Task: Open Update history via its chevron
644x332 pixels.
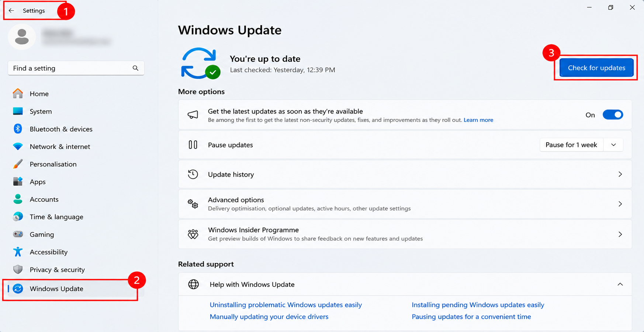Action: click(x=620, y=174)
